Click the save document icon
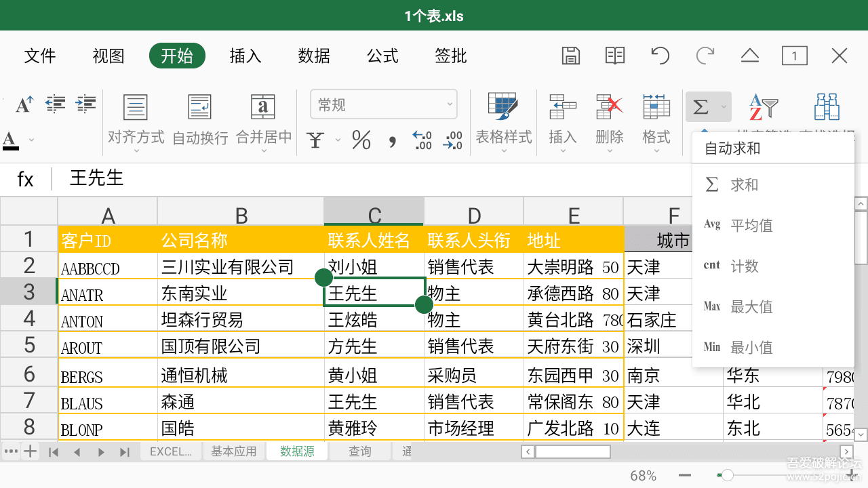This screenshot has height=488, width=868. point(570,56)
